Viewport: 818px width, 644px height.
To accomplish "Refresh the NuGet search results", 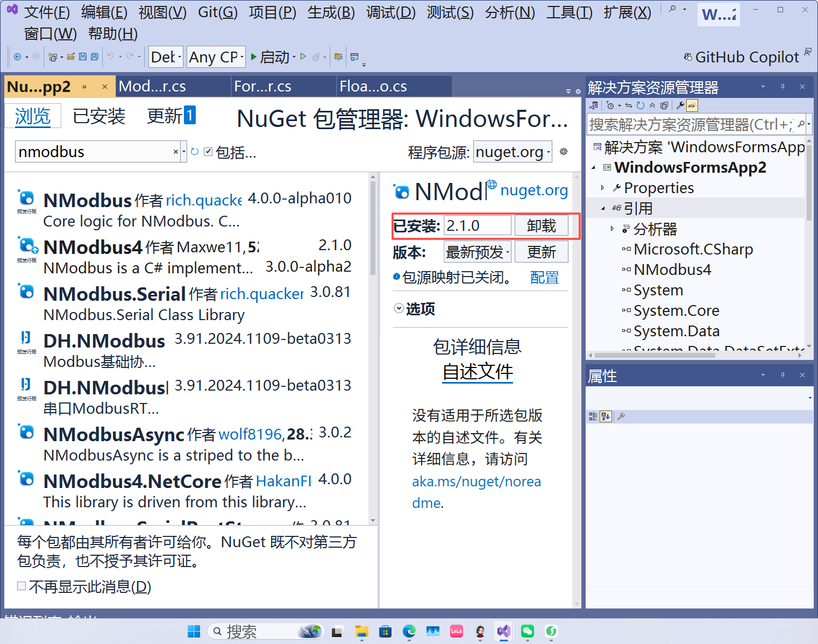I will pos(195,152).
